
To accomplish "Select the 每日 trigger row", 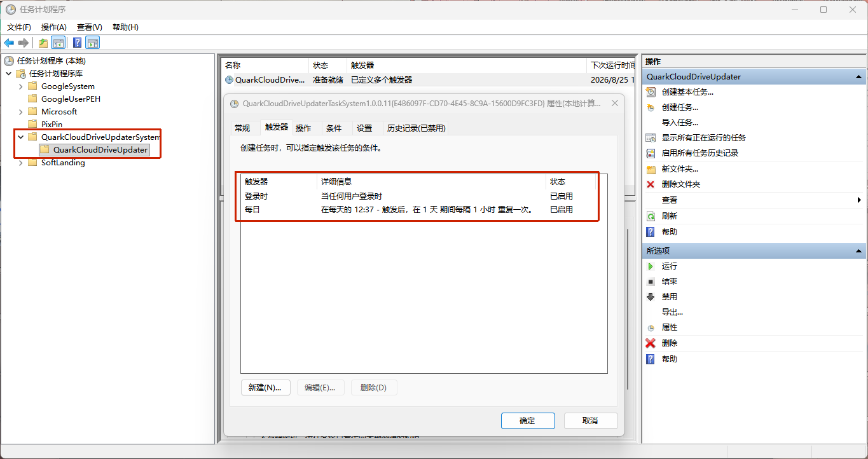I will pos(419,209).
